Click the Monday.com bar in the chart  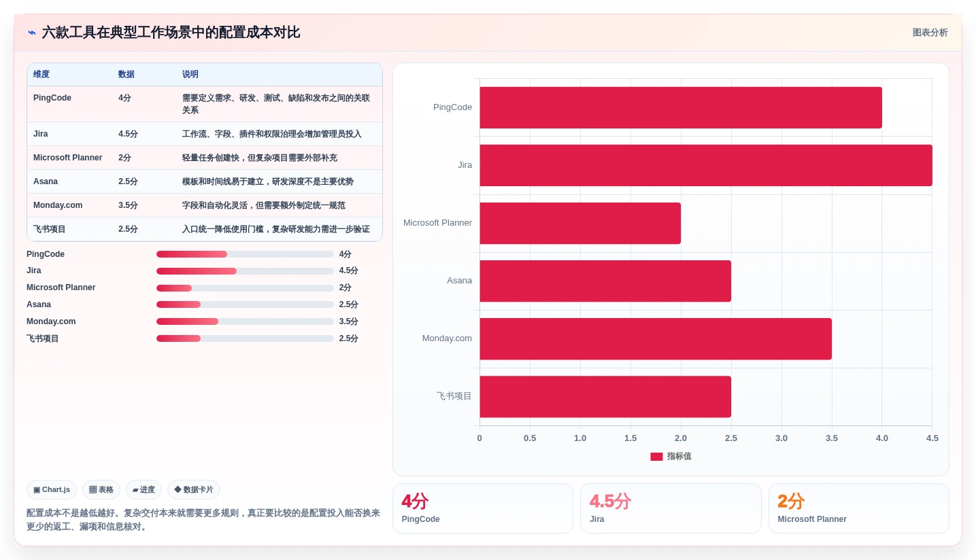coord(656,338)
